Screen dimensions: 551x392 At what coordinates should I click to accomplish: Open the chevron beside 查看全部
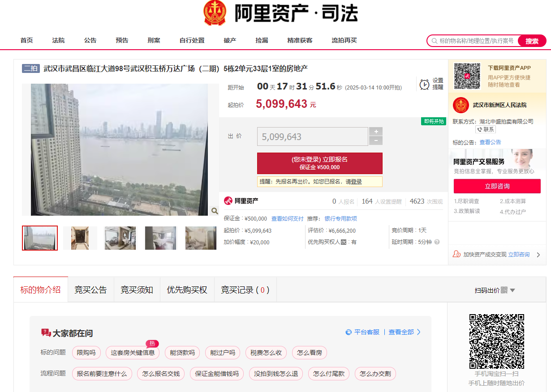[419, 332]
